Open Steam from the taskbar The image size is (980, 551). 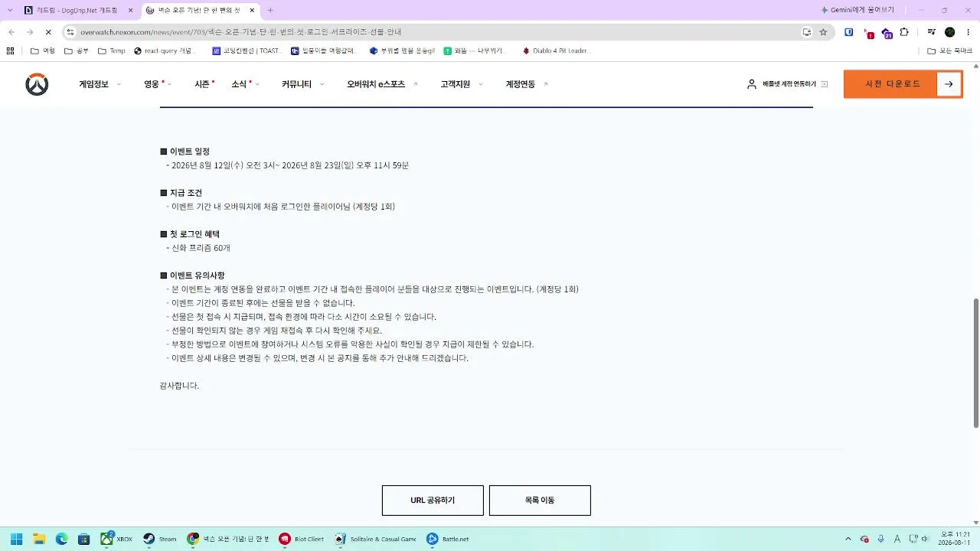160,539
